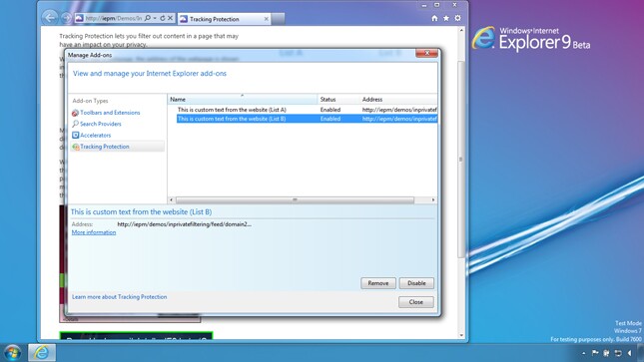Click the Search Providers magnifier icon
The width and height of the screenshot is (644, 362).
[75, 124]
